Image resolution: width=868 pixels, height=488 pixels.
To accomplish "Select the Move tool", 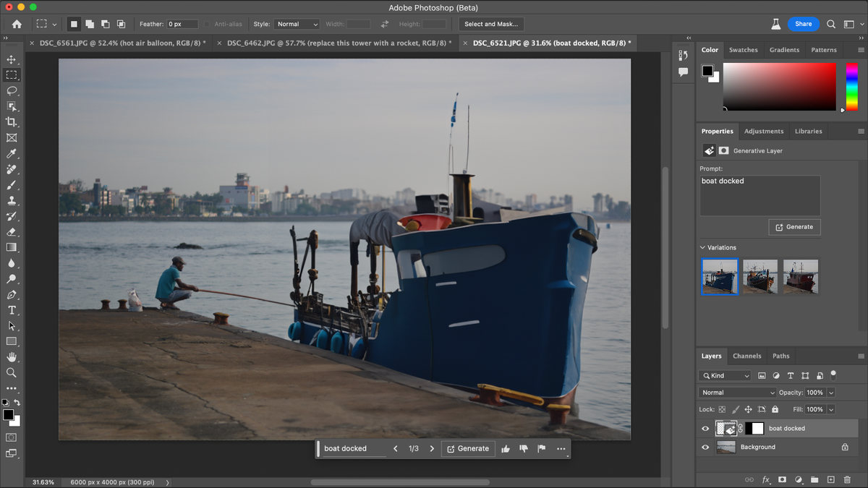I will point(10,59).
